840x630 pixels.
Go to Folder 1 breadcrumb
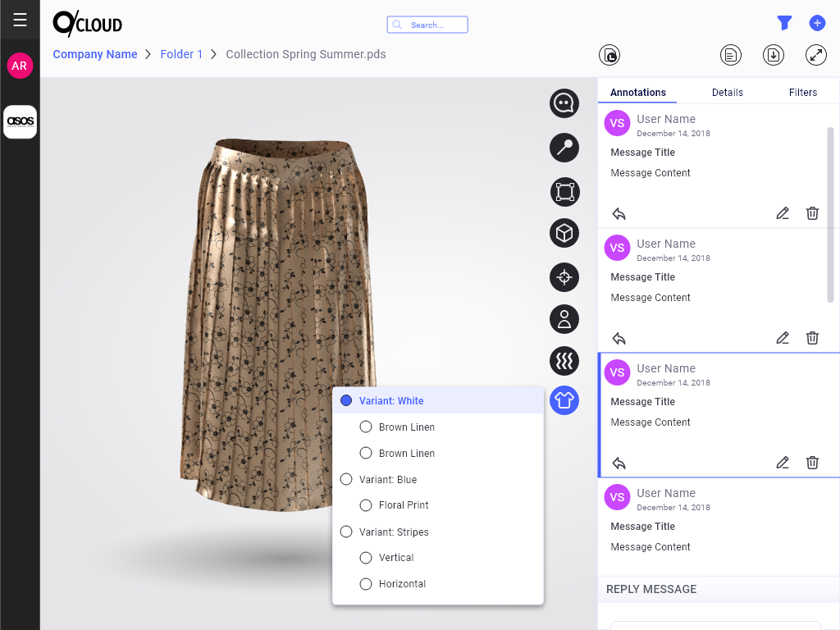pyautogui.click(x=181, y=54)
